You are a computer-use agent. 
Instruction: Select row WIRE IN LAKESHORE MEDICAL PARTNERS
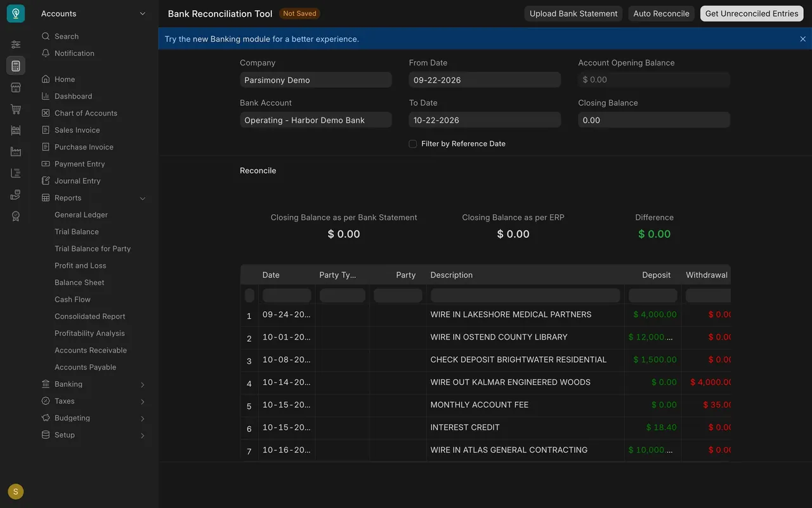pos(485,315)
